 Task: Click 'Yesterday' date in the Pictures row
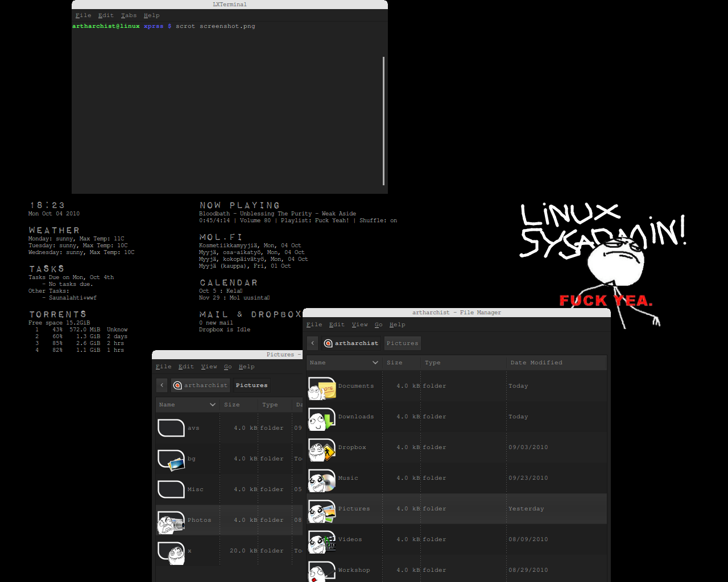click(x=526, y=509)
